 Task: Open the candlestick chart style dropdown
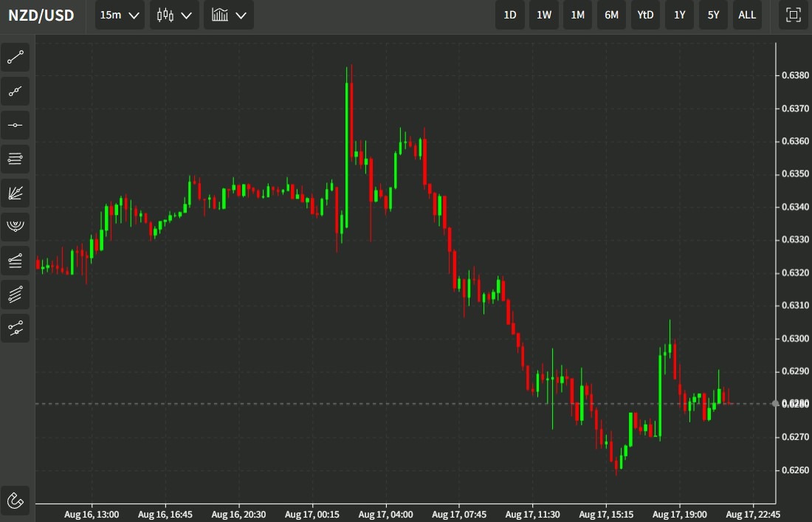[x=174, y=14]
